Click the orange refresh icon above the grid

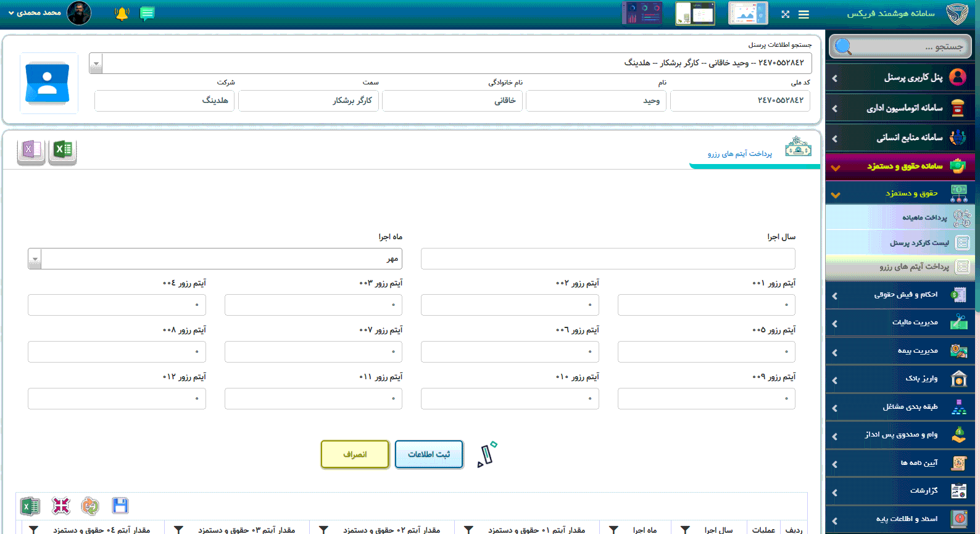point(90,506)
